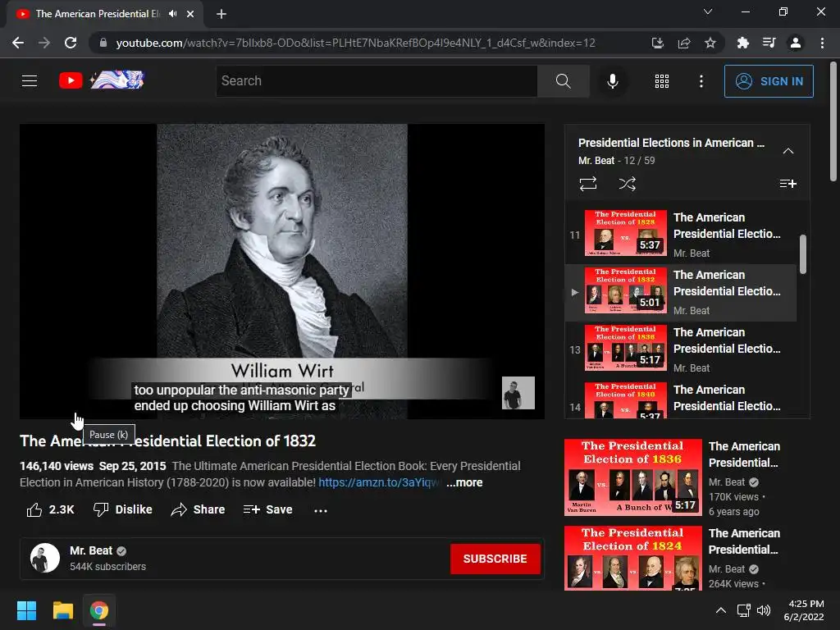Screen dimensions: 840x630
Task: Click the channel watermark in video corner
Action: point(518,393)
